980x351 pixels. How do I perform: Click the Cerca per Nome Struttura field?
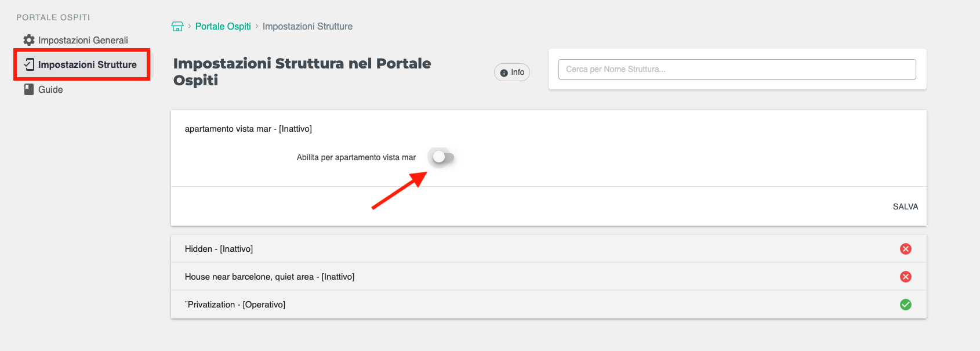tap(736, 69)
